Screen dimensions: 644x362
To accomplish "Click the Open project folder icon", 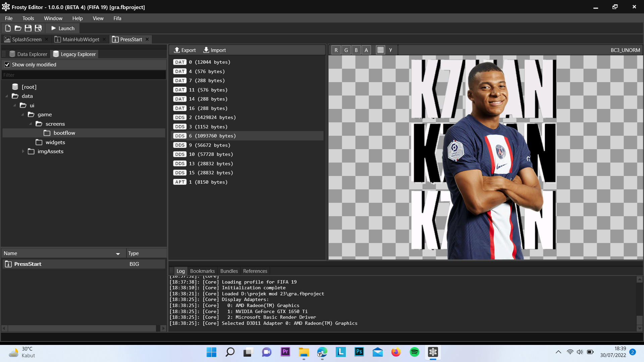I will [x=18, y=28].
